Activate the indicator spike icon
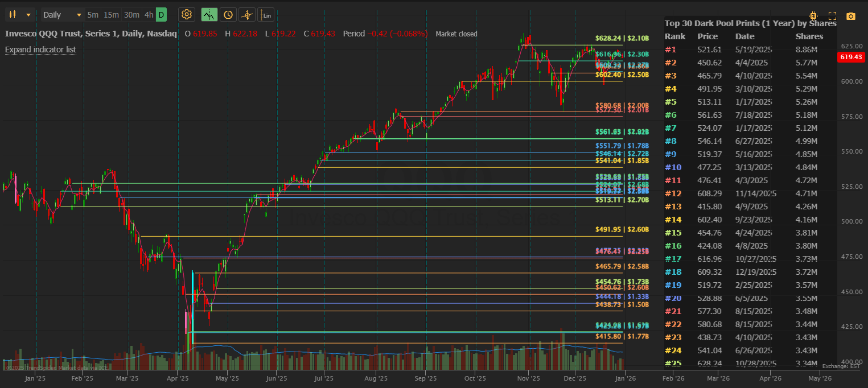This screenshot has width=868, height=388. (210, 14)
